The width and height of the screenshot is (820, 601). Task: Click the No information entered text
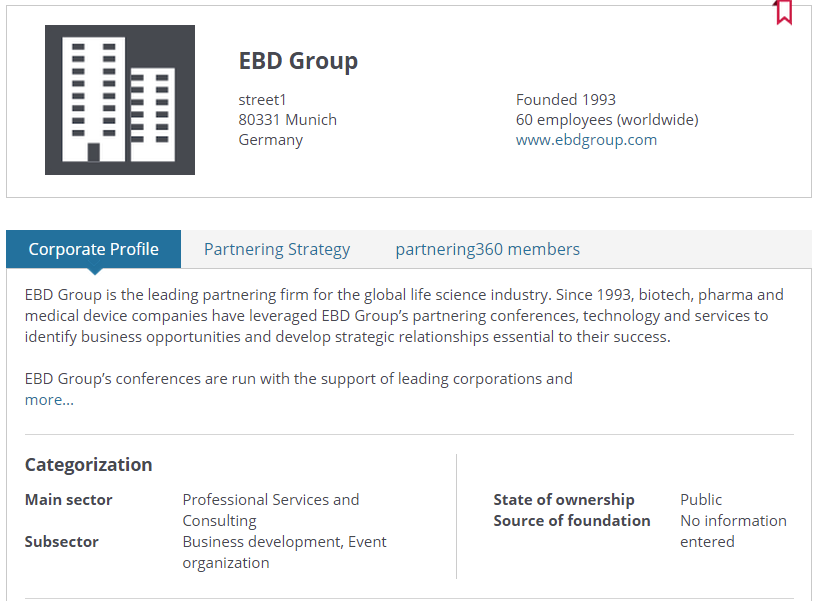(x=733, y=531)
